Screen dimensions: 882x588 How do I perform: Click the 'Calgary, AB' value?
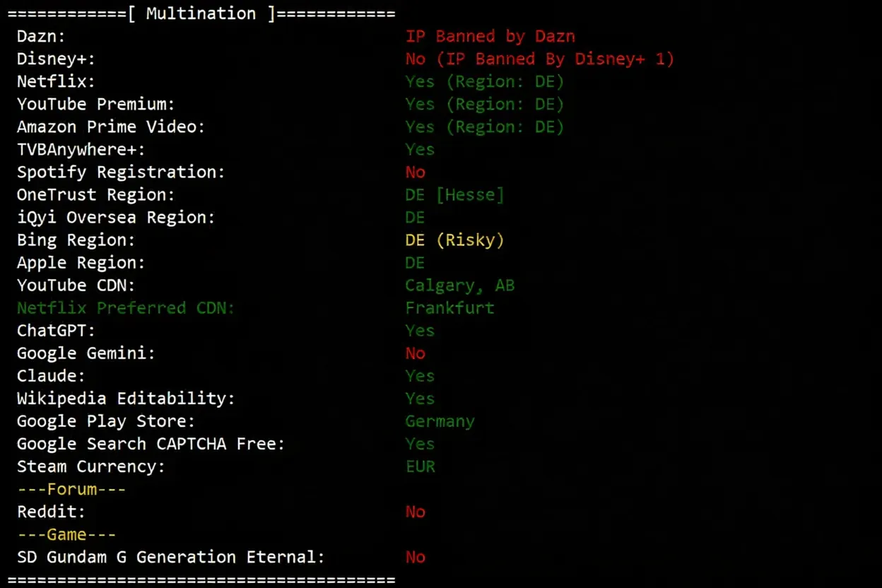pos(459,285)
